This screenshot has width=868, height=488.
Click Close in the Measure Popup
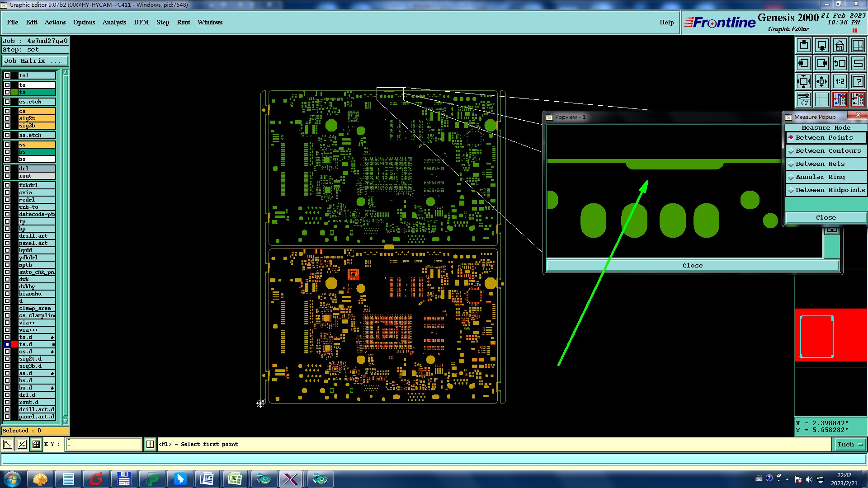[x=826, y=218]
